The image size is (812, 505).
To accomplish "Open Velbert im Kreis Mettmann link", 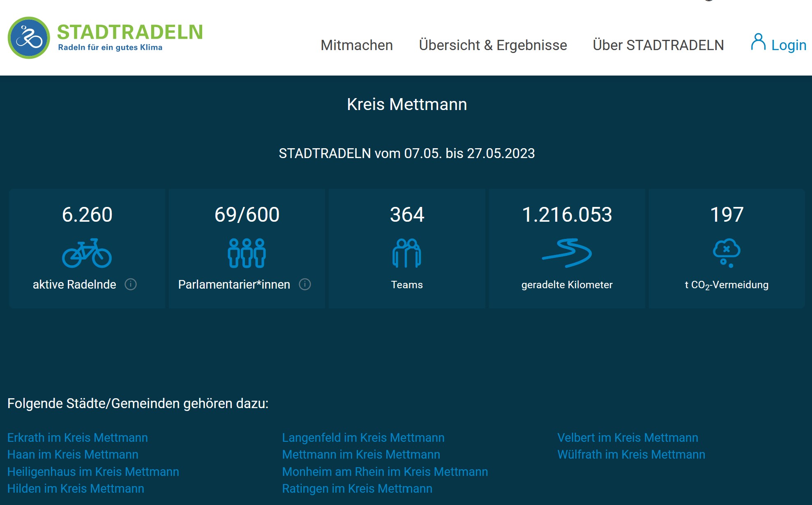I will pyautogui.click(x=627, y=438).
